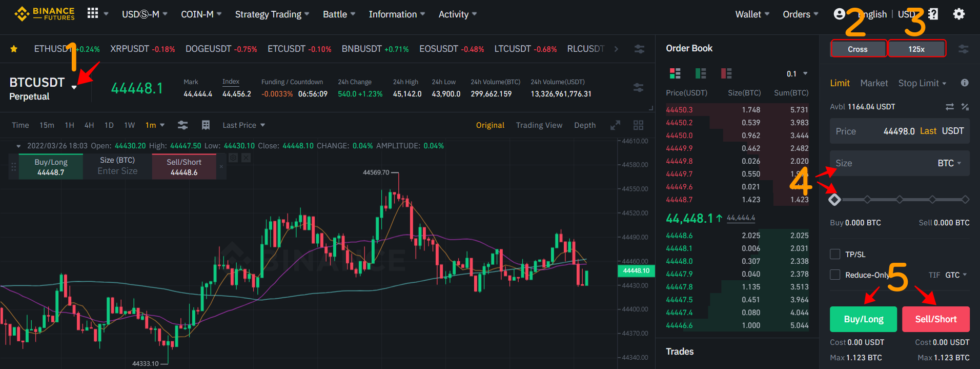Image resolution: width=980 pixels, height=369 pixels.
Task: Enable the TP/SL checkbox
Action: tap(835, 254)
